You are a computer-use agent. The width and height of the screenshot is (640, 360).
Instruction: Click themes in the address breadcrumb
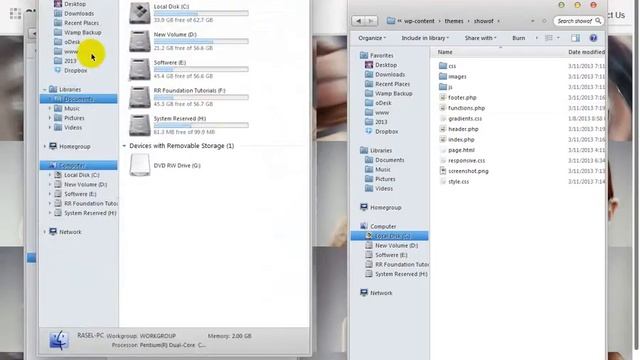(454, 21)
